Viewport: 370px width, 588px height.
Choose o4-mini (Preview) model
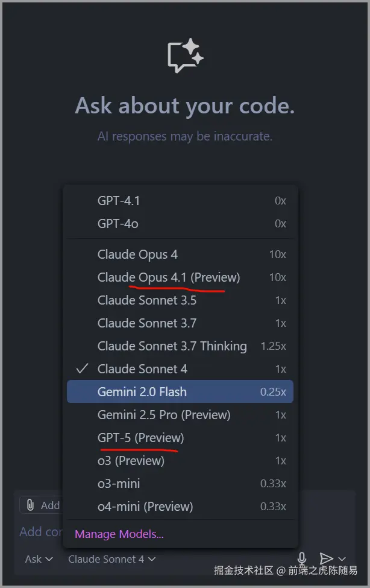tap(145, 506)
